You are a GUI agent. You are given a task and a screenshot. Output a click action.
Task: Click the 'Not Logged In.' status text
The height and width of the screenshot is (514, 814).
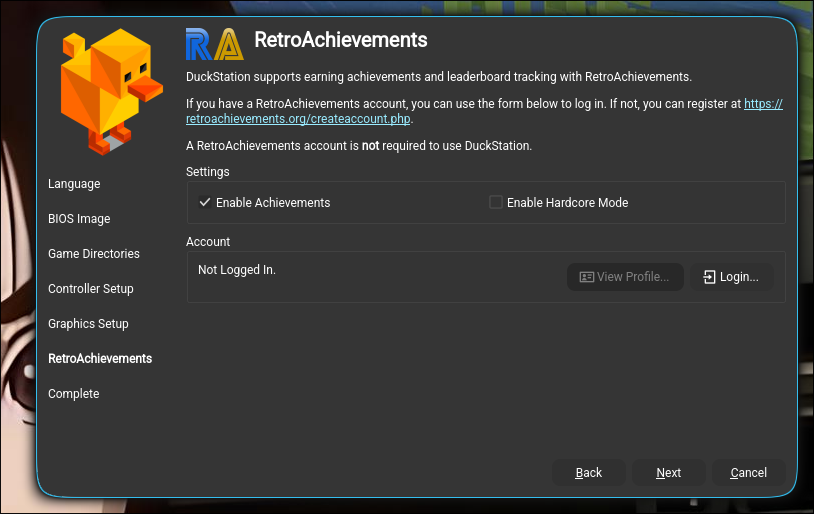237,269
